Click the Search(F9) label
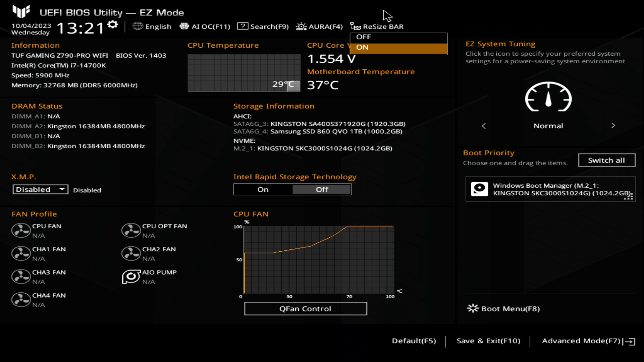The height and width of the screenshot is (362, 644). click(269, 26)
